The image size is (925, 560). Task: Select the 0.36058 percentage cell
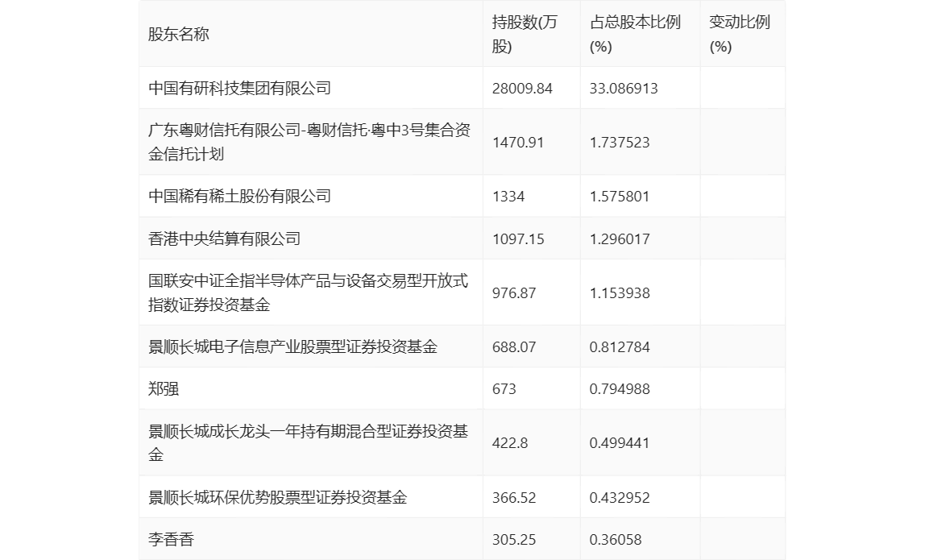[x=616, y=540]
